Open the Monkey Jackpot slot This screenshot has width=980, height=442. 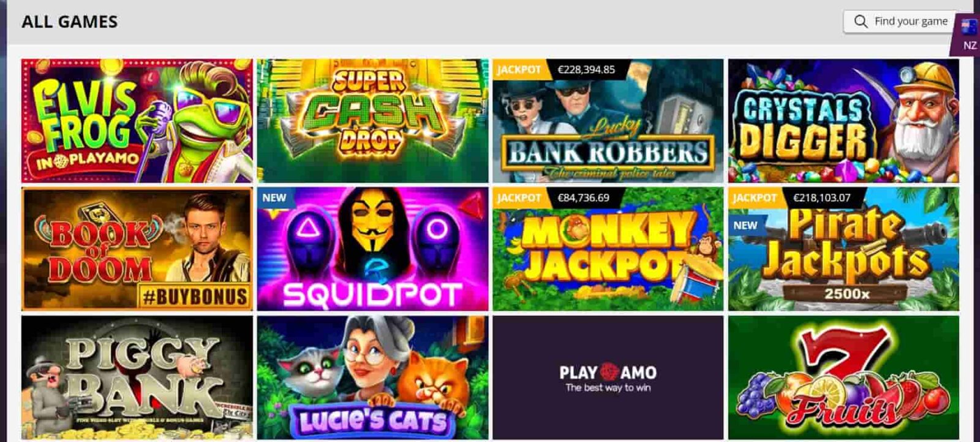point(608,249)
